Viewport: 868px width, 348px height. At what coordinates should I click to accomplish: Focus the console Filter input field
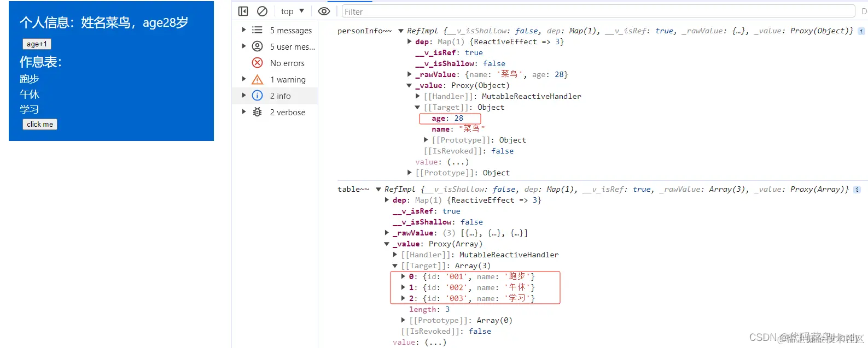[x=598, y=11]
